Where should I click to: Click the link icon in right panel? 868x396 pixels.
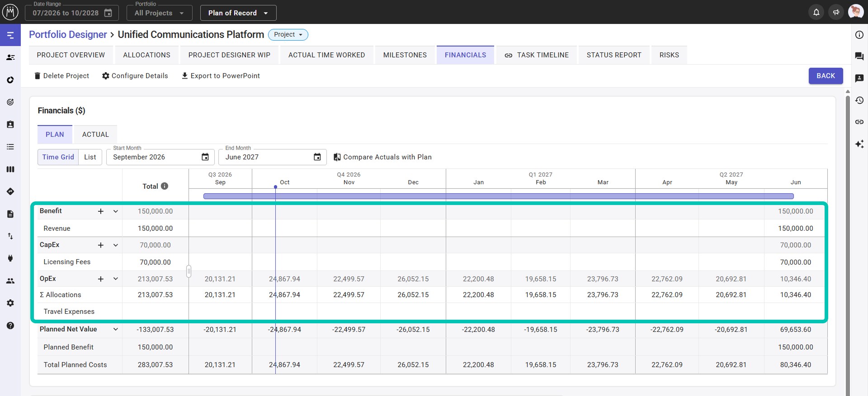tap(859, 122)
